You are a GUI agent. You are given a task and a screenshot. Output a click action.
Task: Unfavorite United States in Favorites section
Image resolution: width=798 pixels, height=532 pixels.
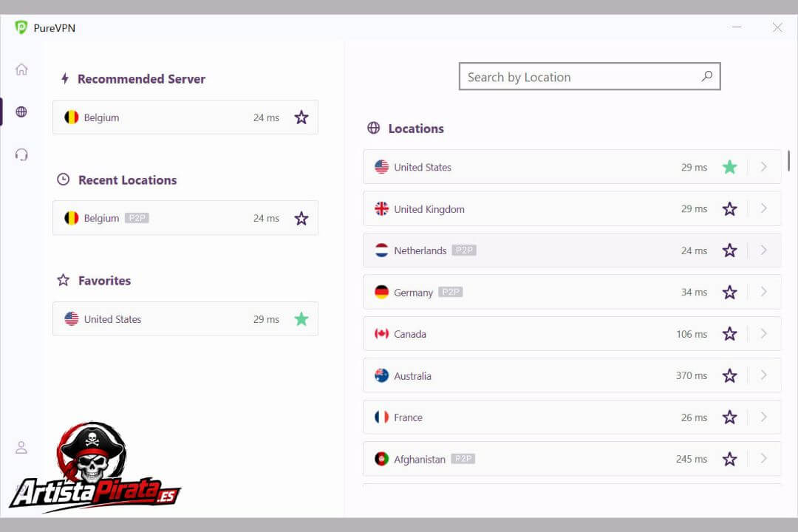301,319
